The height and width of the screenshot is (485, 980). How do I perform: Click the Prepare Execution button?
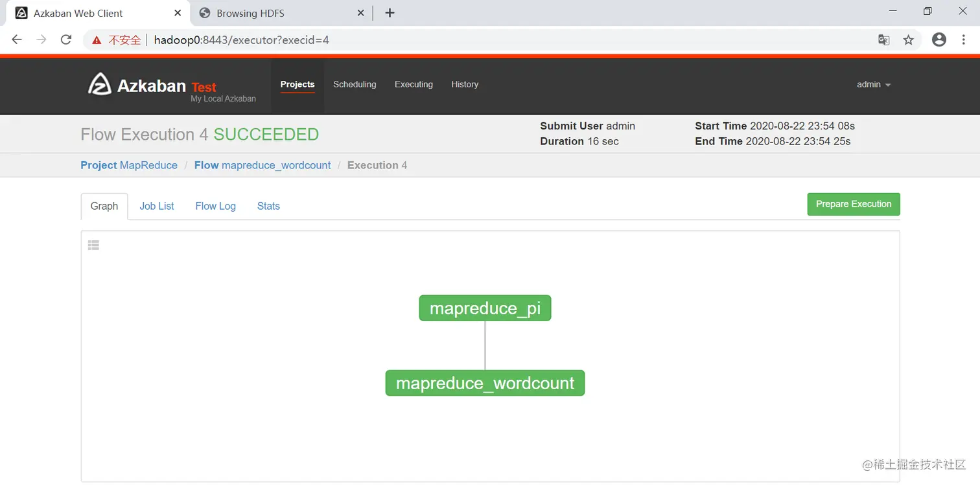pyautogui.click(x=854, y=204)
